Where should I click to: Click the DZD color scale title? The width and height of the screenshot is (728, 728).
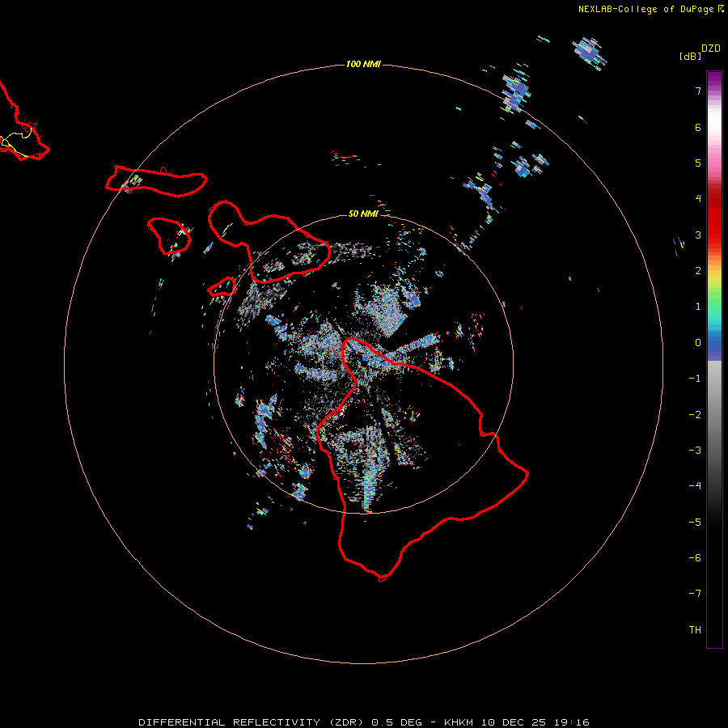click(x=711, y=48)
